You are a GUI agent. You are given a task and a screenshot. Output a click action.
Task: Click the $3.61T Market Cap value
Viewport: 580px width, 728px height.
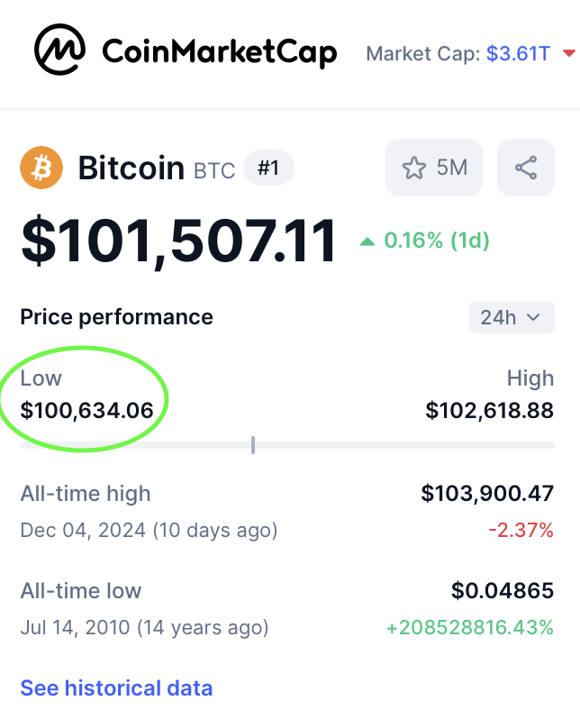518,54
